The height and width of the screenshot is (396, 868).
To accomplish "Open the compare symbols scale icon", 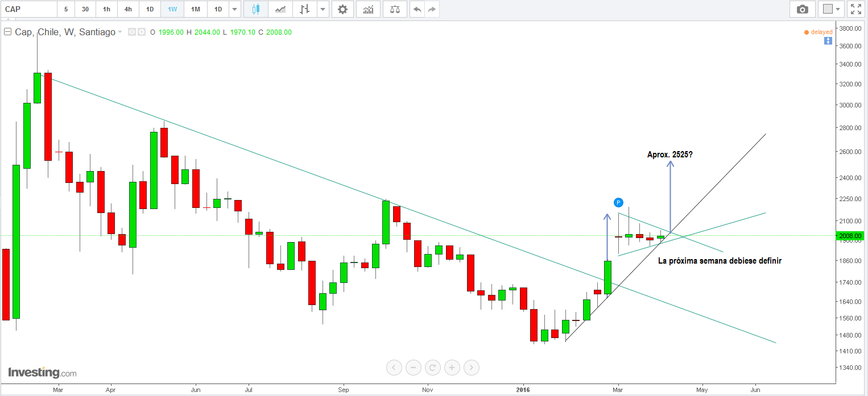I will click(395, 9).
